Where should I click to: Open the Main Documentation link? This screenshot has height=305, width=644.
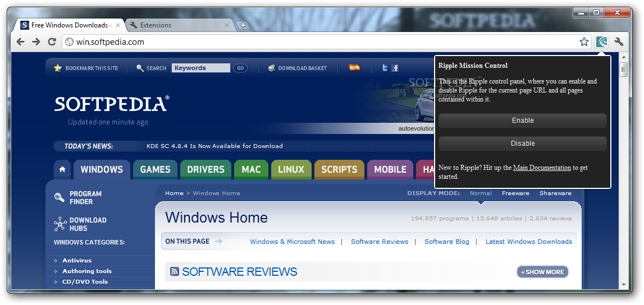tap(542, 168)
